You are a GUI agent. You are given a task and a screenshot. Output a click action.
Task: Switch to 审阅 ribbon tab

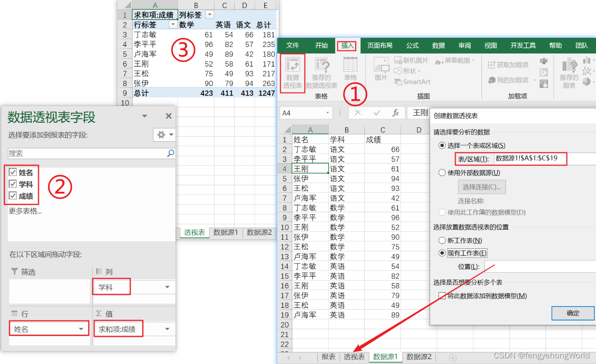(x=465, y=45)
